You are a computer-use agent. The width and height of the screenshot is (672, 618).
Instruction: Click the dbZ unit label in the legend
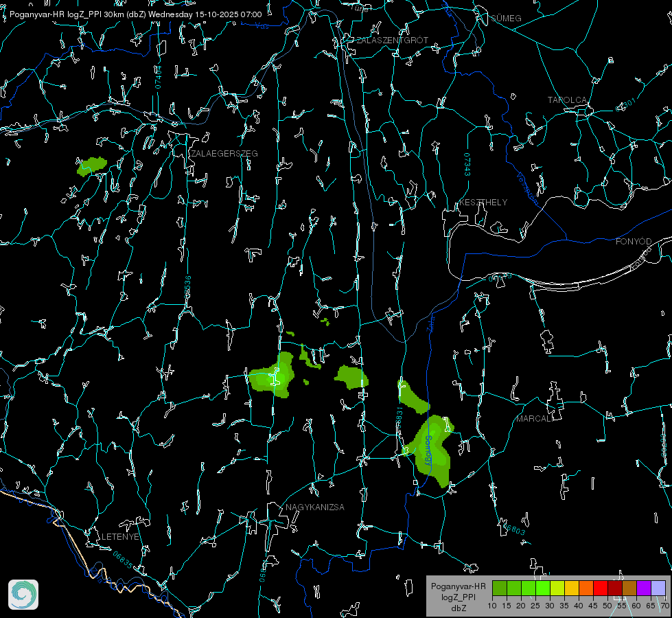pyautogui.click(x=458, y=608)
